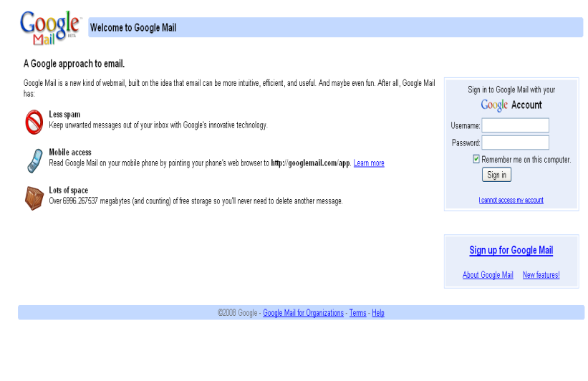Toggle Remember me on this computer checkbox
588x381 pixels.
(476, 159)
